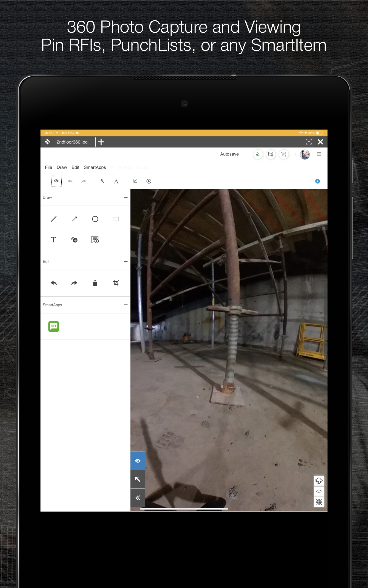Image resolution: width=368 pixels, height=588 pixels.
Task: Click the add-note list button in header
Action: pyautogui.click(x=284, y=154)
